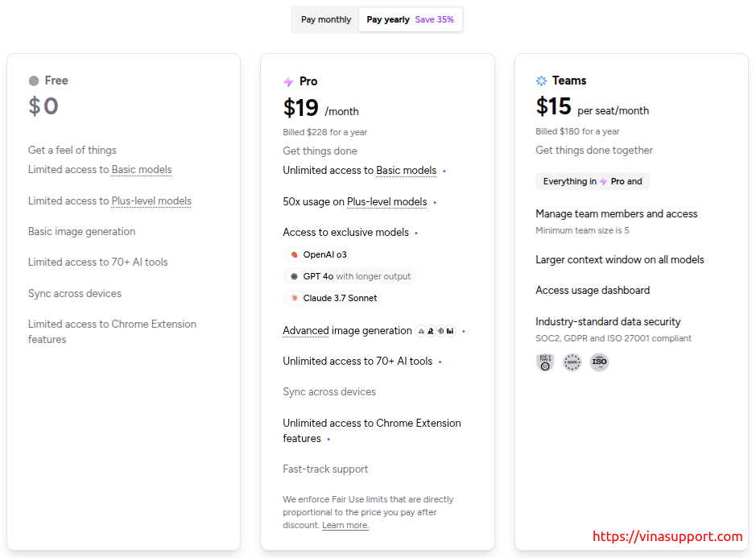Click Plus-level models link in the Pro plan

click(386, 201)
